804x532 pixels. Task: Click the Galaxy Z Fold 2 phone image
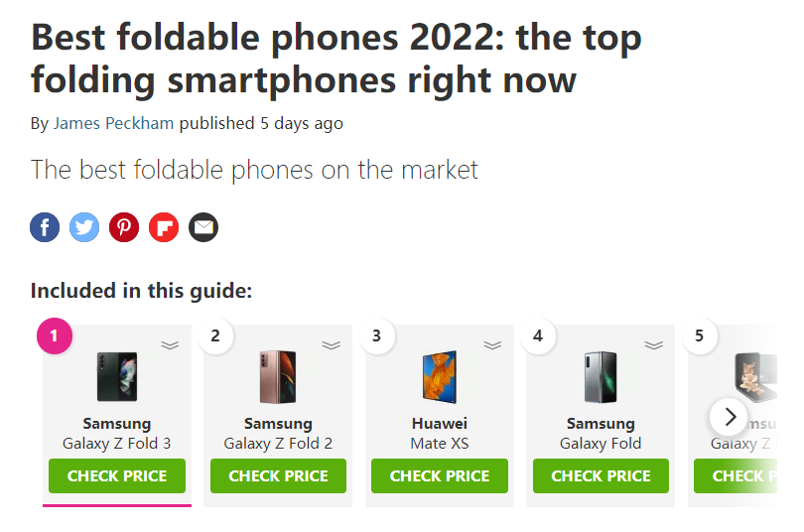point(278,377)
